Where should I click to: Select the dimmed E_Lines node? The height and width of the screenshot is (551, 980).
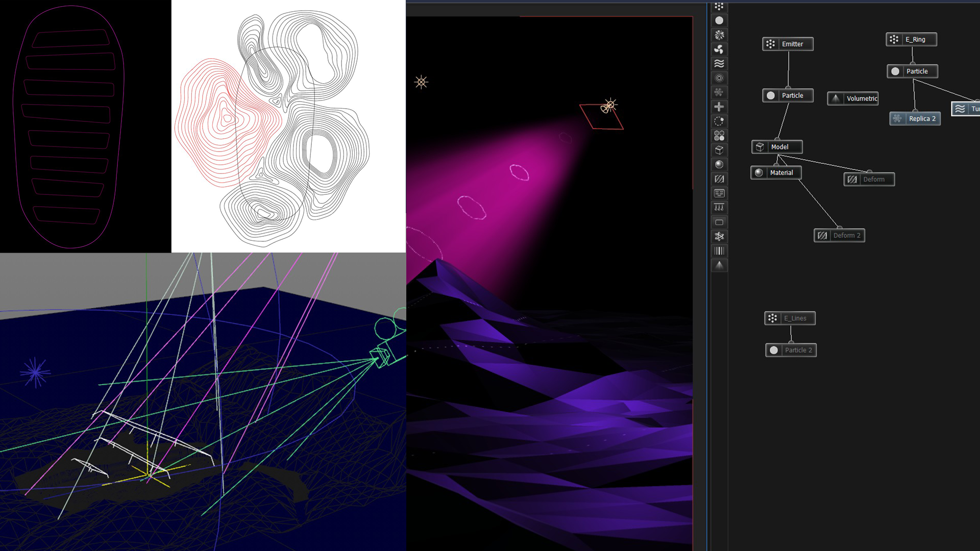(790, 318)
